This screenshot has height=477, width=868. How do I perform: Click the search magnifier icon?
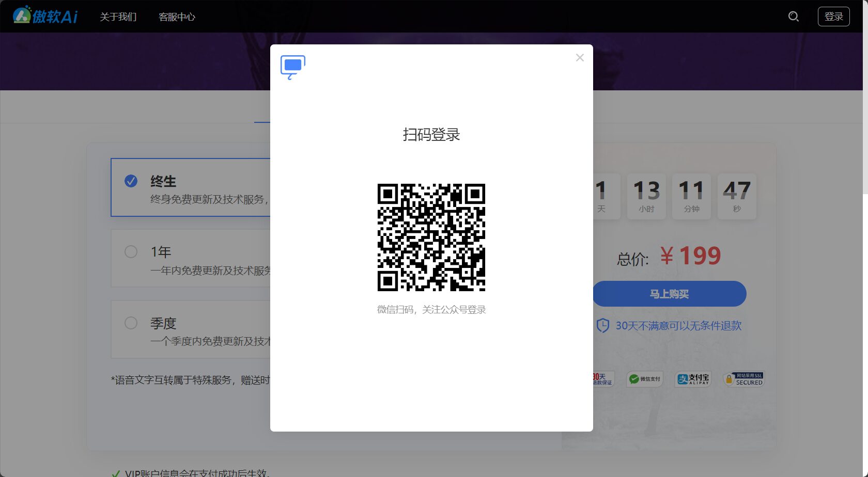click(x=794, y=17)
